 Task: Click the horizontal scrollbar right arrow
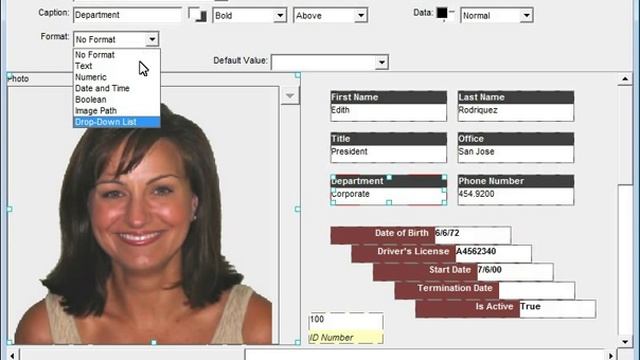pyautogui.click(x=611, y=355)
